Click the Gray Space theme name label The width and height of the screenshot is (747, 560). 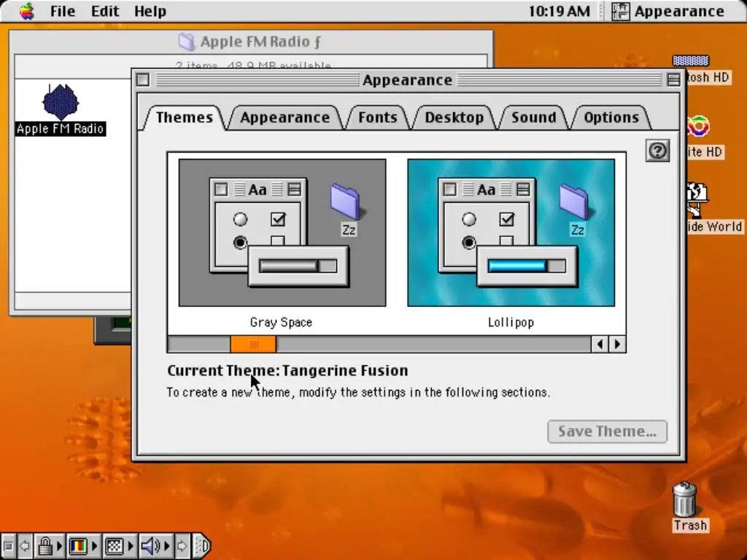(x=281, y=322)
